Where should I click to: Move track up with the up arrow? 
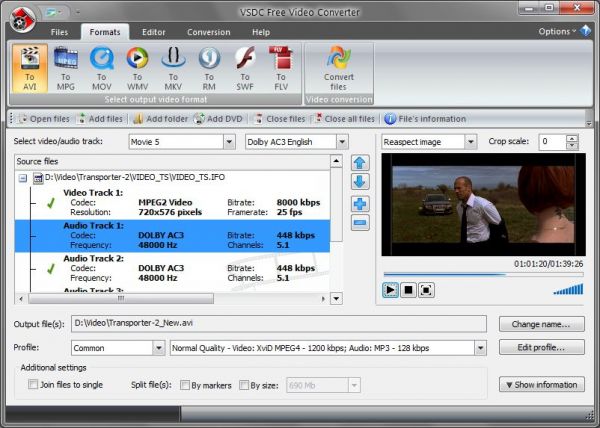click(361, 163)
